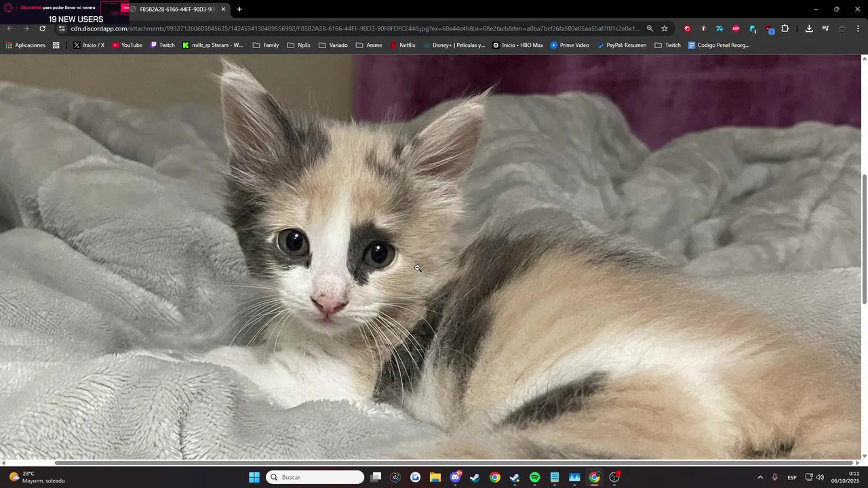Open the tab groups grid icon in bookmarks bar
The width and height of the screenshot is (868, 488).
(56, 45)
